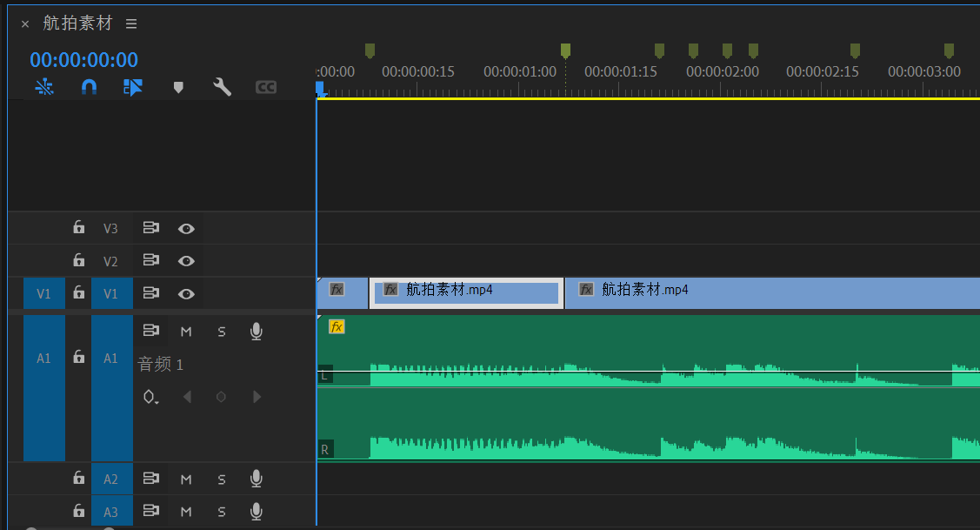Click fx badge on last 航拍素材.mp4 clip

[586, 289]
